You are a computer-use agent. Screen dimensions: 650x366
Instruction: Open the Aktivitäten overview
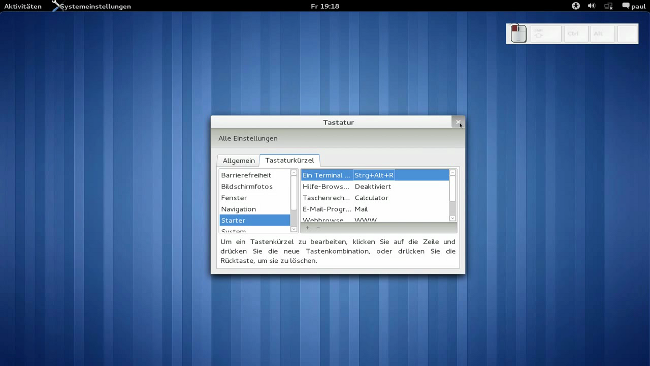[x=23, y=6]
